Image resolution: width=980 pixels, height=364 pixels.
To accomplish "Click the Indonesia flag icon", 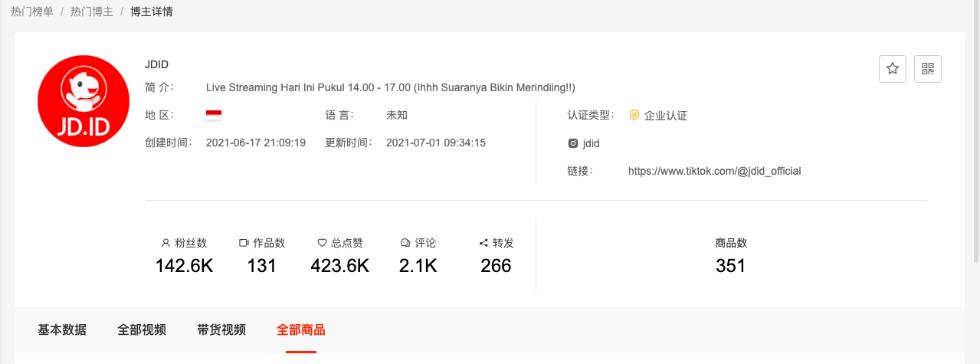I will click(214, 115).
